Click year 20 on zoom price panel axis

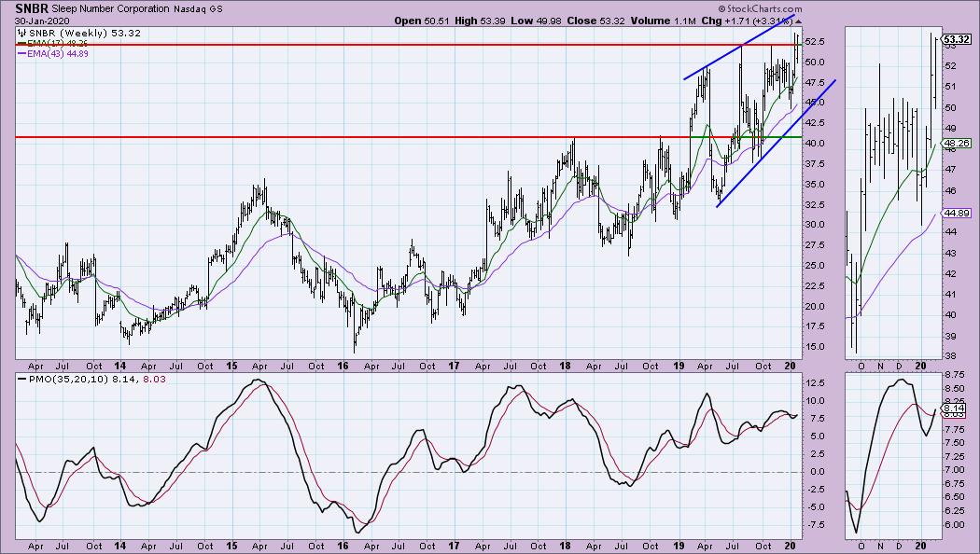coord(920,366)
